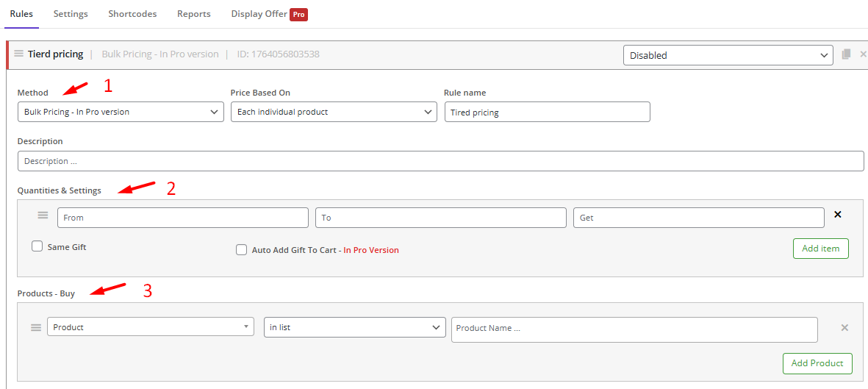Image resolution: width=868 pixels, height=389 pixels.
Task: Click the red Pro badge
Action: click(x=298, y=14)
